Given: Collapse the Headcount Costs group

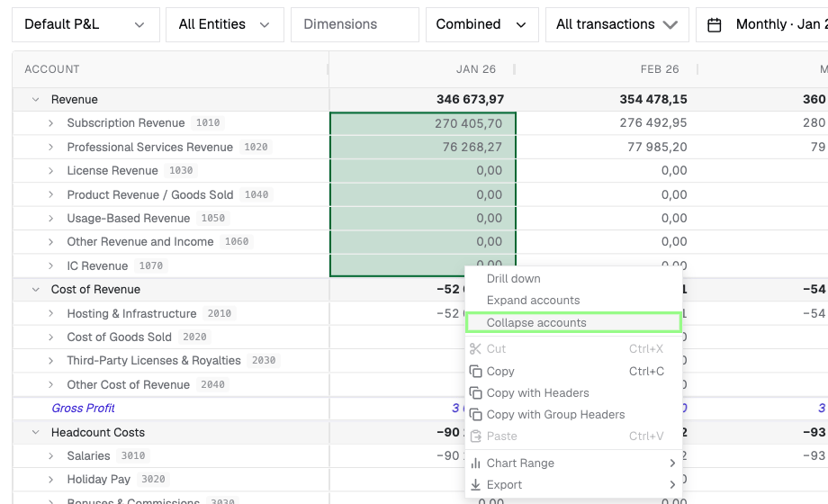Looking at the screenshot, I should 35,432.
